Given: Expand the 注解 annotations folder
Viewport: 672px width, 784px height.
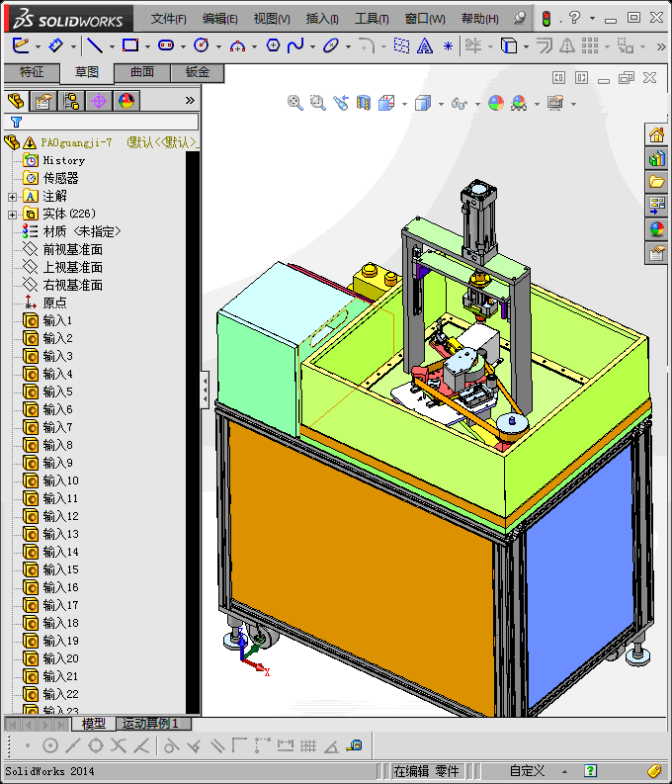Looking at the screenshot, I should pyautogui.click(x=13, y=197).
